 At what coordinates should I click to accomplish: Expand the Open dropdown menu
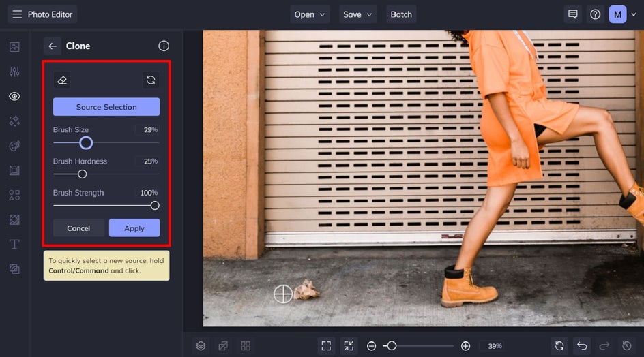click(310, 14)
